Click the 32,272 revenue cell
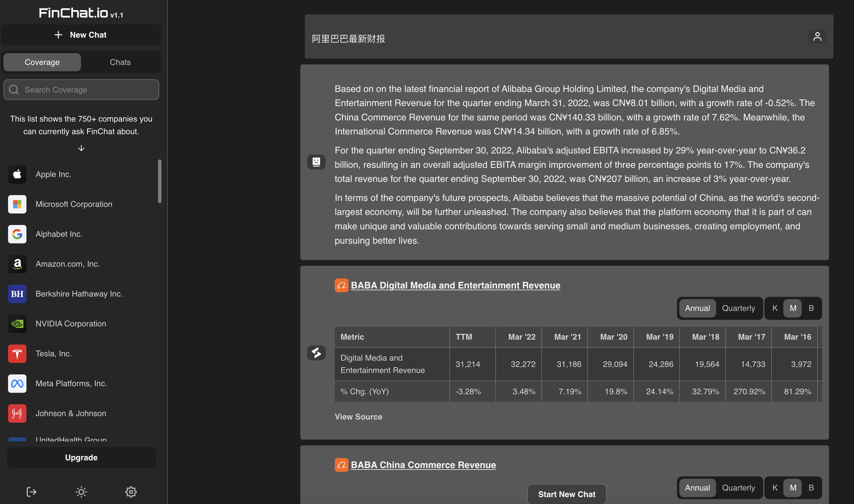 [519, 364]
